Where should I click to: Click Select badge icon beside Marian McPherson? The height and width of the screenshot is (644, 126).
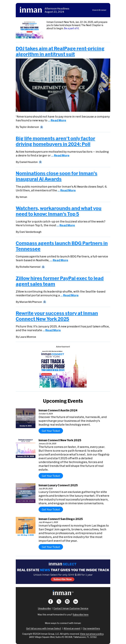pyautogui.click(x=45, y=302)
